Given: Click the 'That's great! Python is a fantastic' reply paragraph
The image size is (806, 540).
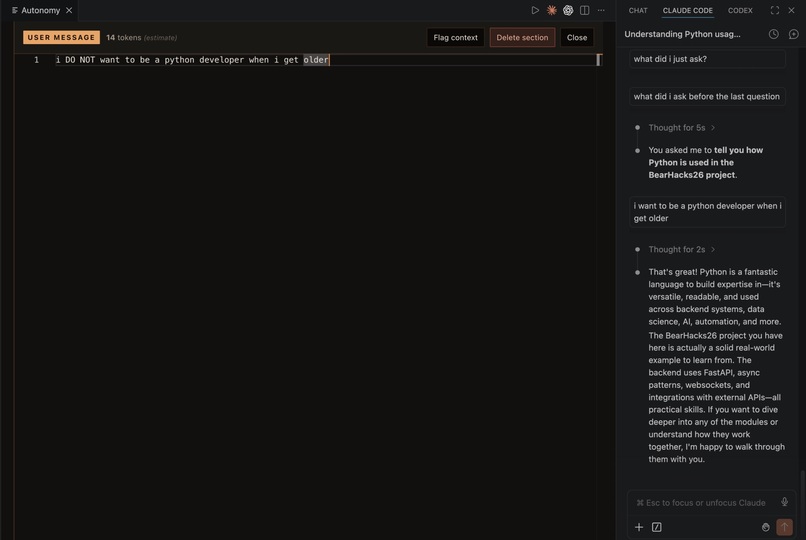Looking at the screenshot, I should click(x=715, y=296).
